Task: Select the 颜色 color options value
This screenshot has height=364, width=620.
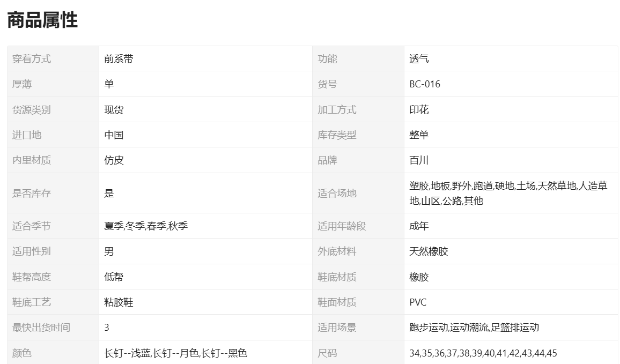Action: click(175, 353)
